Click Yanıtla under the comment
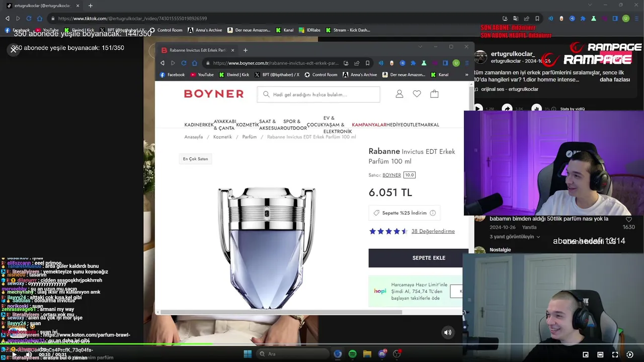 tap(529, 227)
